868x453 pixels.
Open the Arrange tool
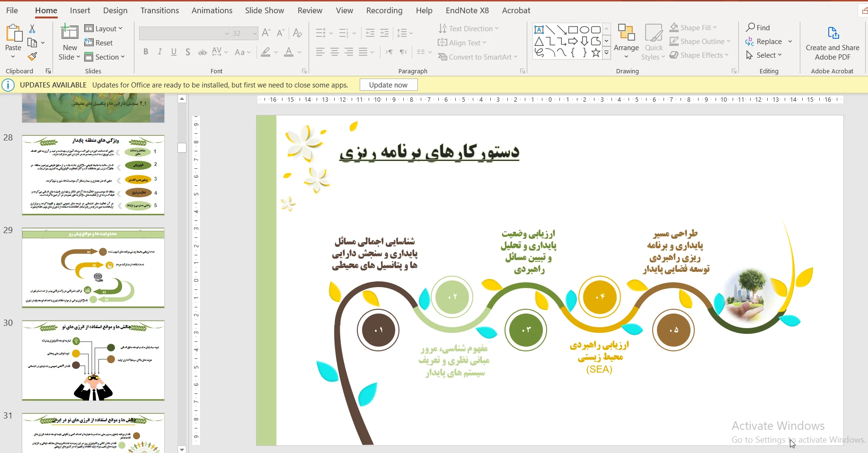(626, 42)
